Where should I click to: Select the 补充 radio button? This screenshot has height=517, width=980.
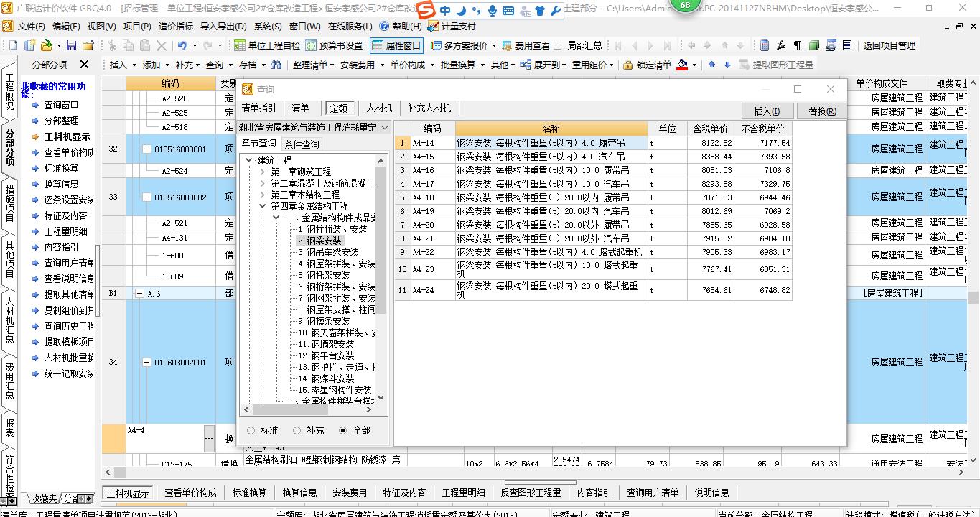click(x=297, y=430)
